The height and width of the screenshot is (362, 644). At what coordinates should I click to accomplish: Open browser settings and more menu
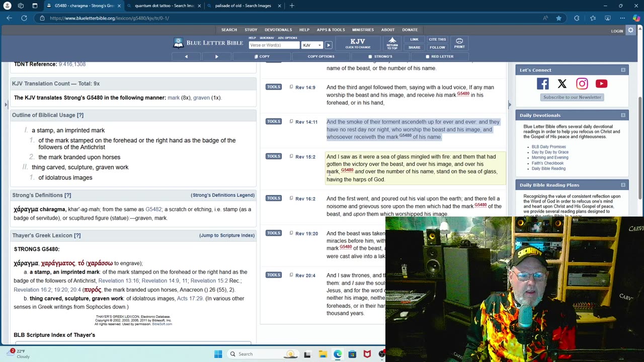[622, 18]
